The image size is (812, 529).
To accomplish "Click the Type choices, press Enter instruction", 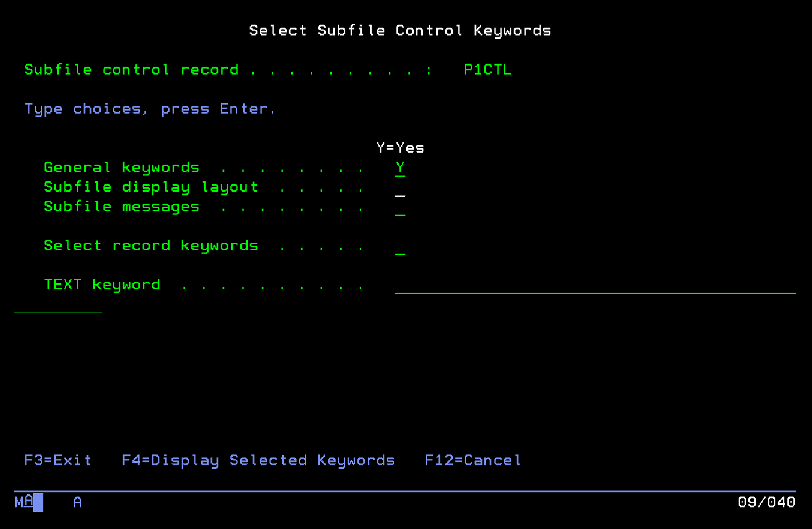I will [149, 108].
